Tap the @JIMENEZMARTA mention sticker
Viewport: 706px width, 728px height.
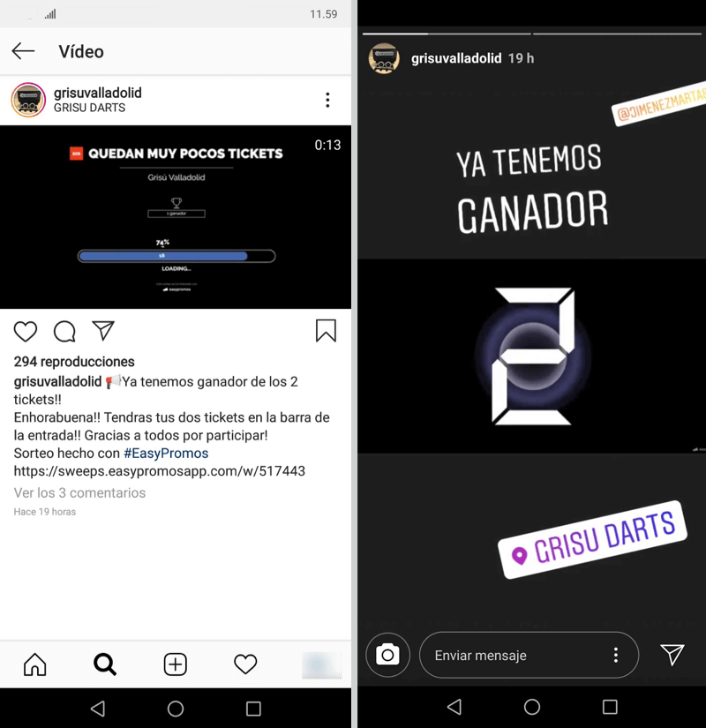point(659,104)
